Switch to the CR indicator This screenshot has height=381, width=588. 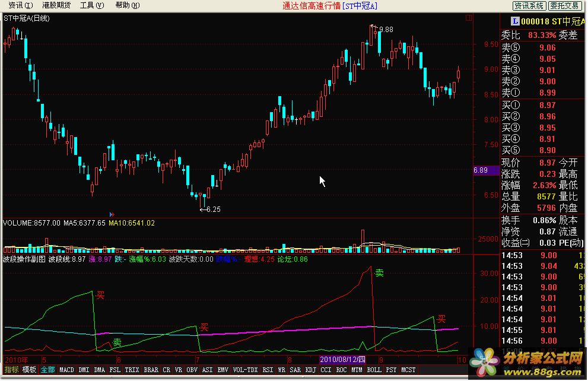point(167,370)
